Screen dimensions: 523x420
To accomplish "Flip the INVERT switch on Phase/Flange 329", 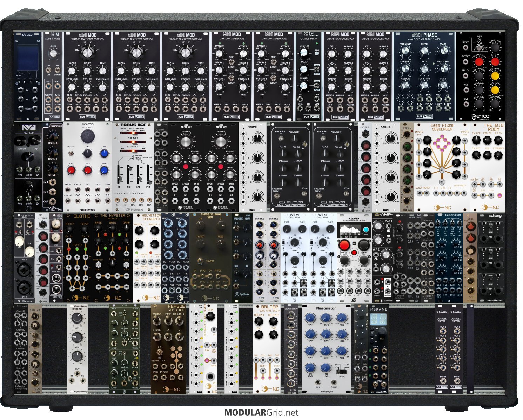I will 201,261.
